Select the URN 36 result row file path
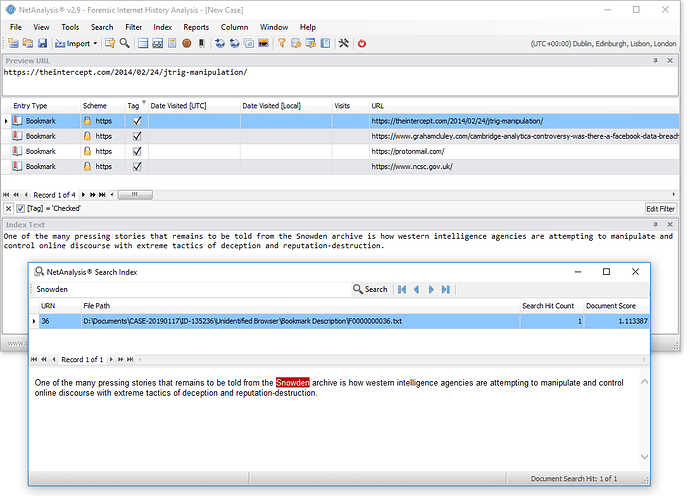690x496 pixels. (301, 321)
